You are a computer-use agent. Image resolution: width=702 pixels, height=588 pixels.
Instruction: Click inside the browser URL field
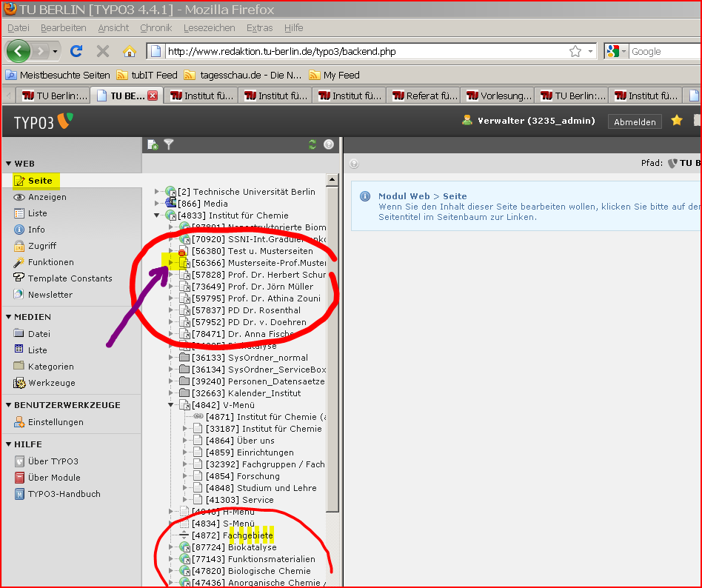(363, 51)
